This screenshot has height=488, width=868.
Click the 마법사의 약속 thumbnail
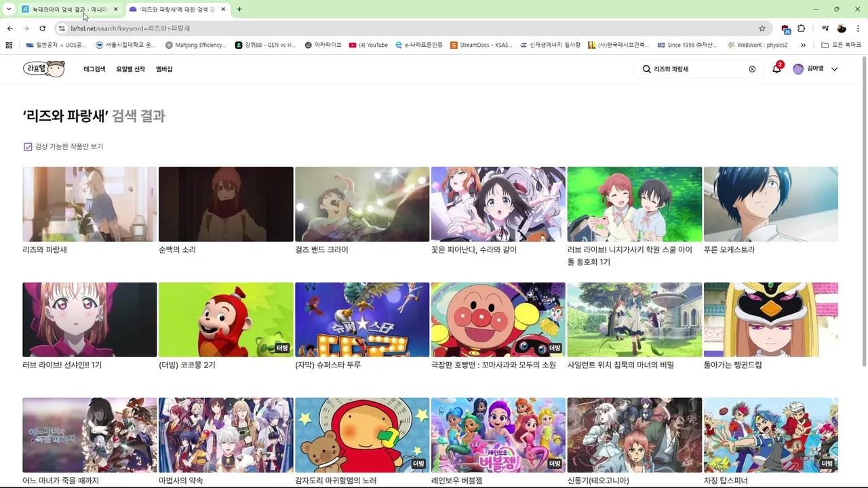tap(226, 435)
